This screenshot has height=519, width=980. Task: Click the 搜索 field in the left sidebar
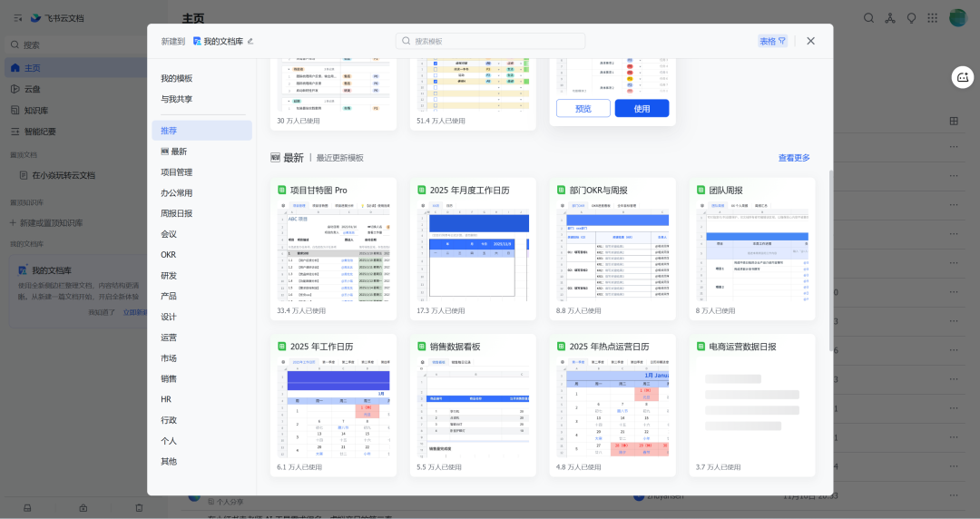tap(75, 45)
